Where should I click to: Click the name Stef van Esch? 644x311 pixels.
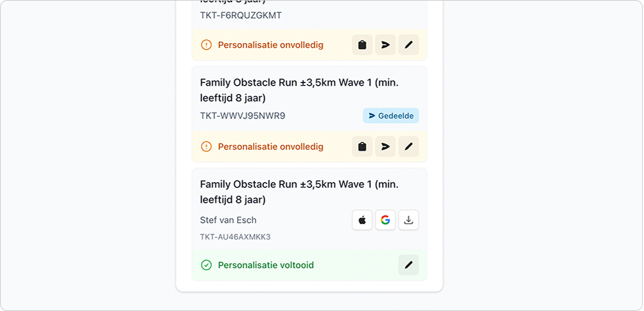(x=228, y=220)
